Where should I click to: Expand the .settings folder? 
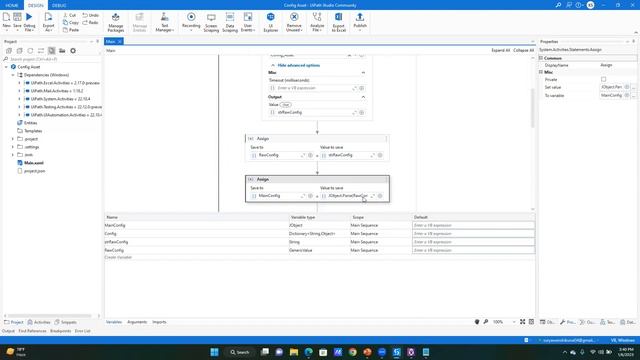point(13,147)
